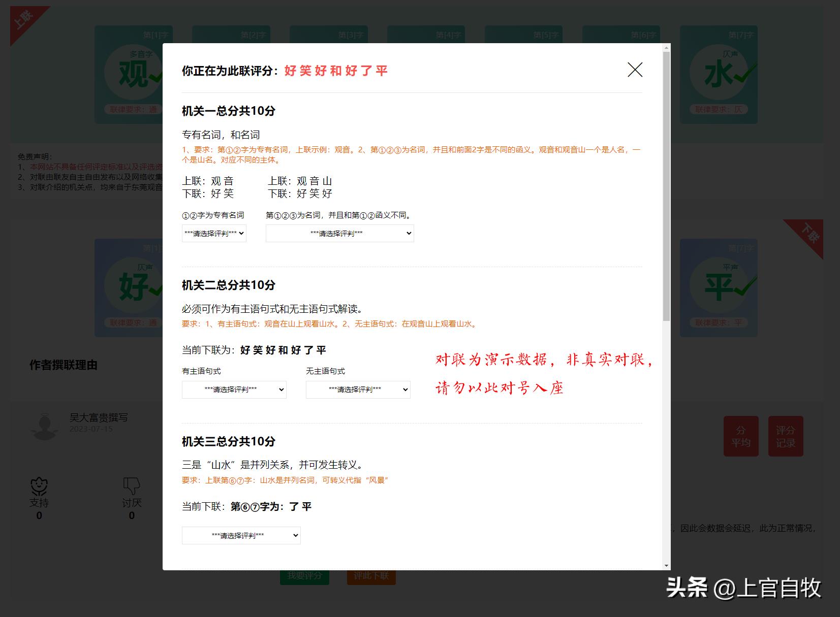Expand the 机关三 山水 judgment dropdown
Screen dimensions: 840x617
[x=241, y=536]
